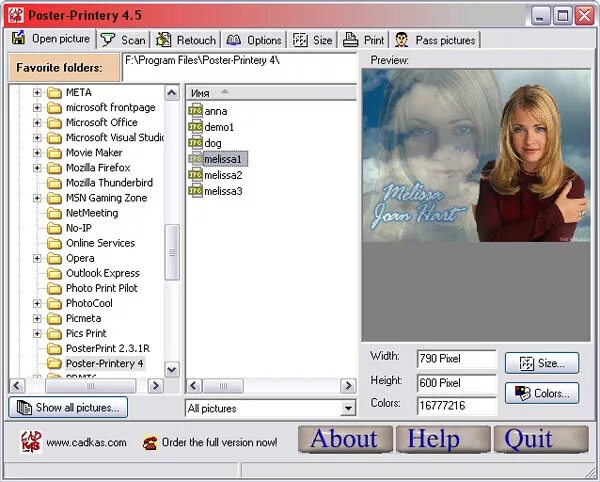Click the Colors... button
Screen dimensions: 600x482
point(542,393)
